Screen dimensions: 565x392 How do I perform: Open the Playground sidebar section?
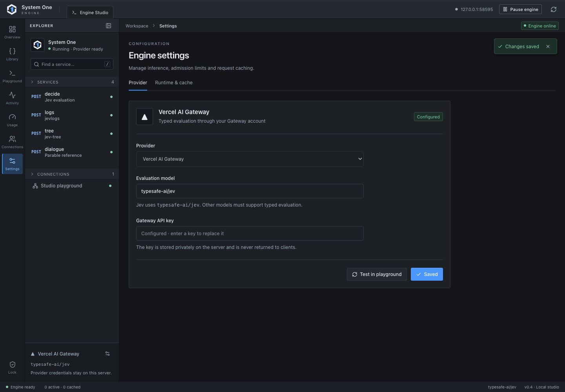point(12,76)
